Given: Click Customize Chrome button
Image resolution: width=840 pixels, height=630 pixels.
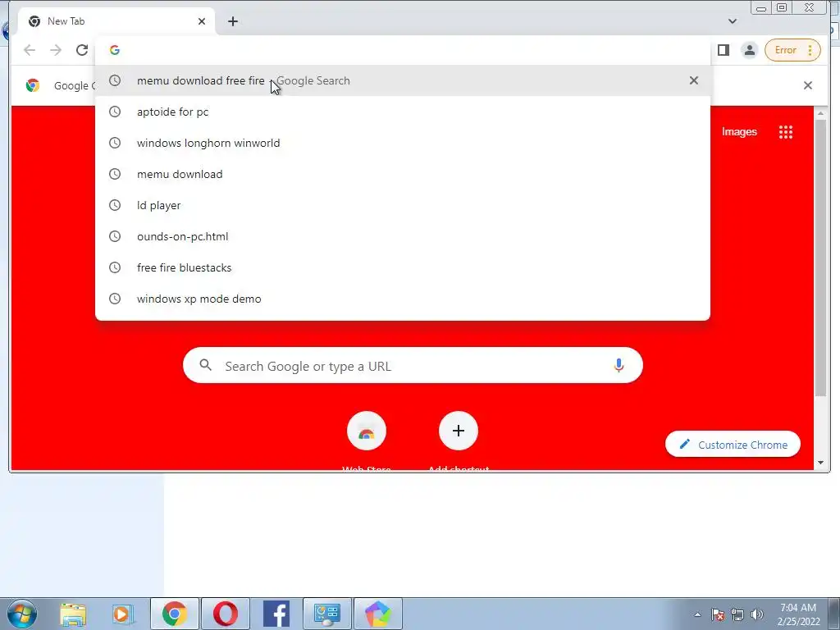Looking at the screenshot, I should (x=733, y=445).
